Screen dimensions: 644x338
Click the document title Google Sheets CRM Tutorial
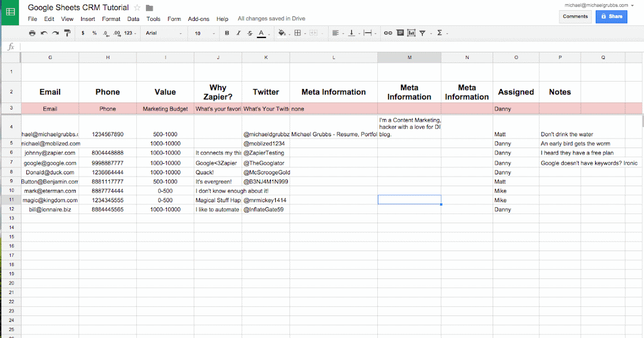78,8
